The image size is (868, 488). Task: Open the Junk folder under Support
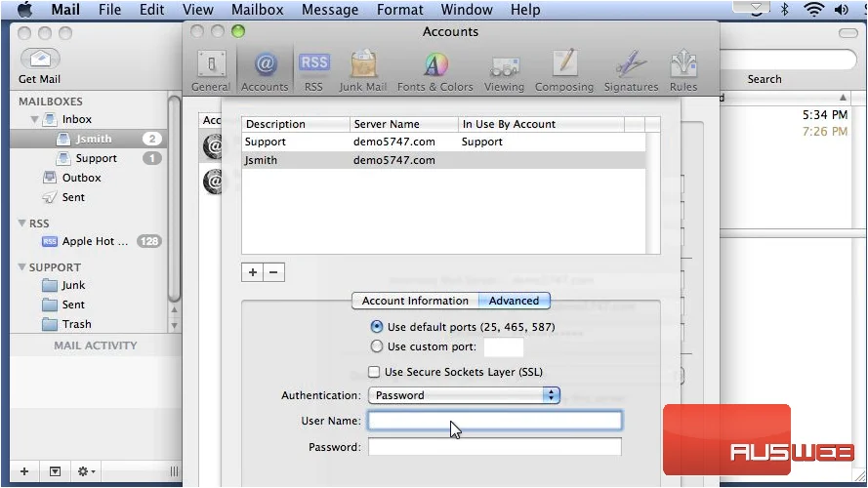[73, 285]
